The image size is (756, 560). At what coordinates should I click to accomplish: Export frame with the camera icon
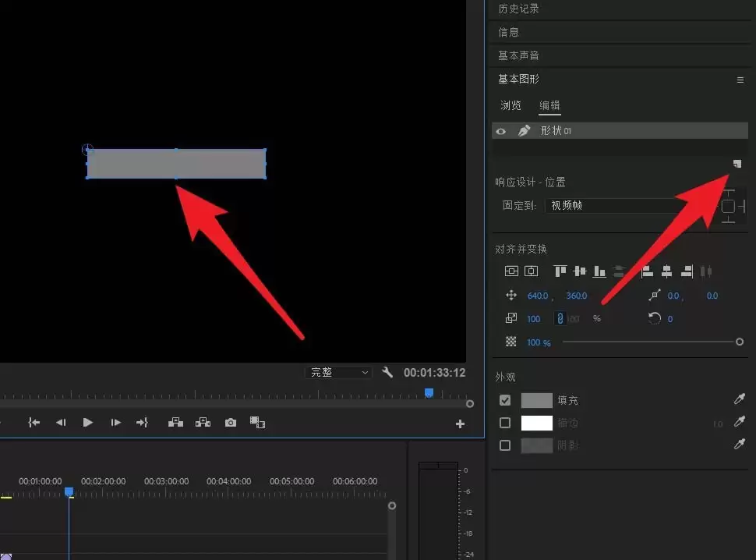231,423
